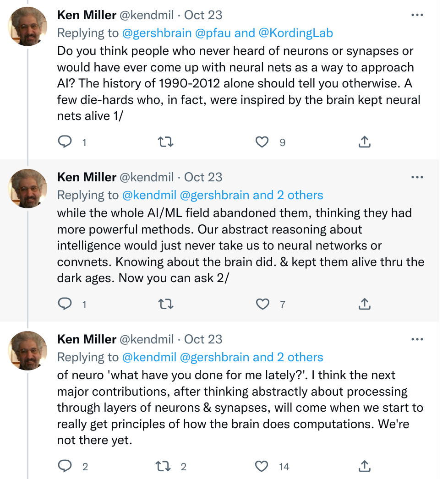Share the tweet ending in 2/

(364, 304)
